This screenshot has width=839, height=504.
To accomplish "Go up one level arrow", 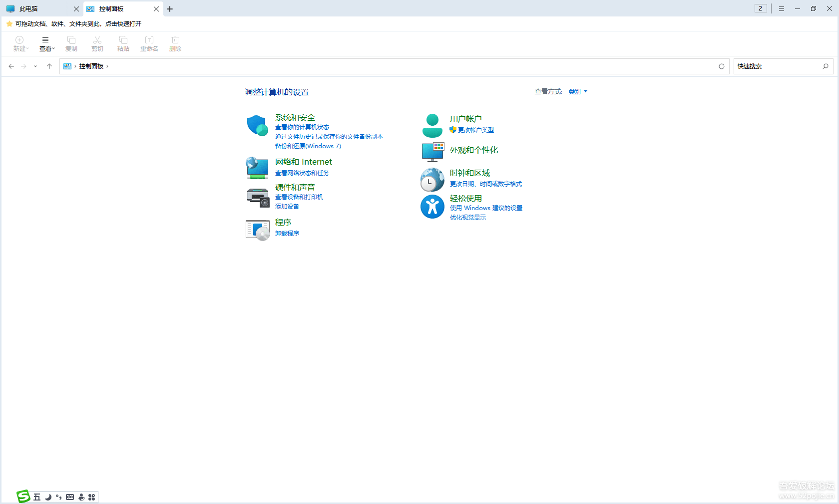I will (49, 66).
